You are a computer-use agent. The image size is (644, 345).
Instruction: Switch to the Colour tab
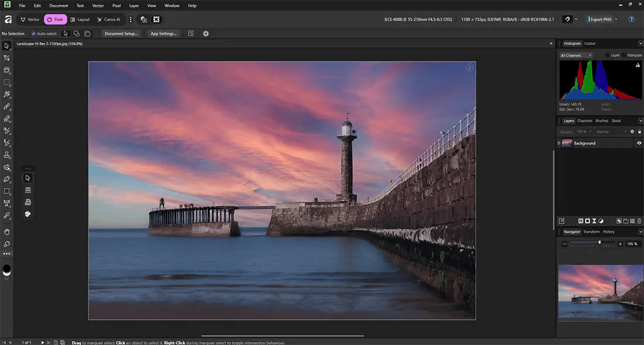pyautogui.click(x=590, y=43)
